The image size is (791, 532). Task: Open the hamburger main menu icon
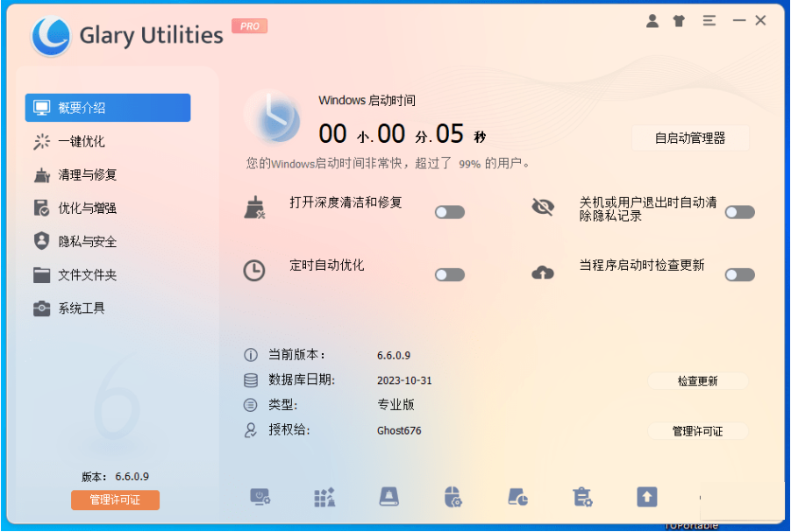[709, 20]
